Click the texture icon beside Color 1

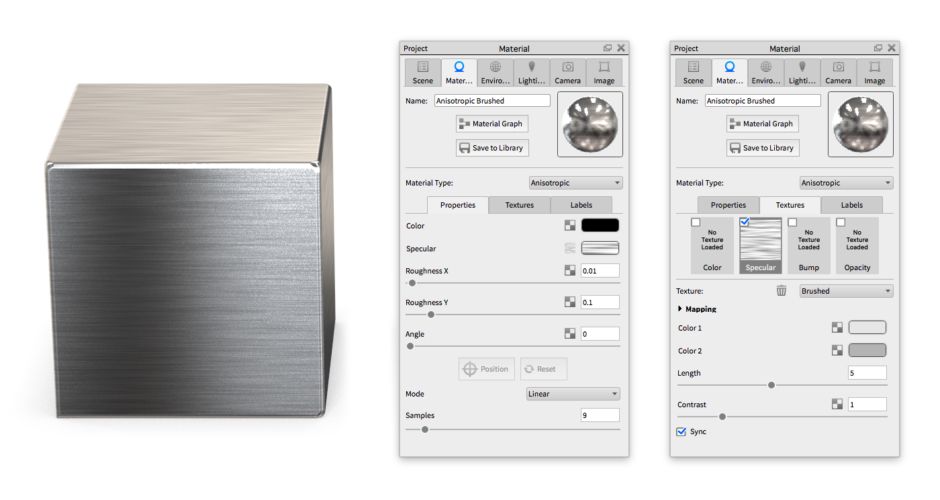click(837, 327)
